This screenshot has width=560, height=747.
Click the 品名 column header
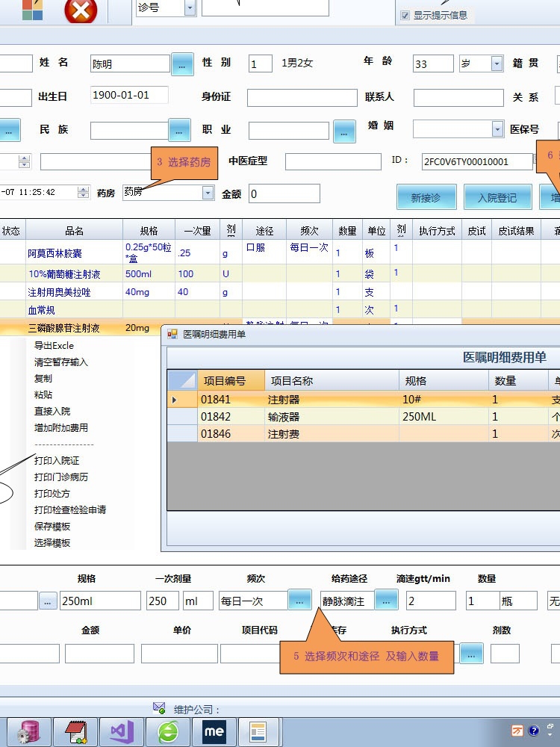pyautogui.click(x=74, y=231)
